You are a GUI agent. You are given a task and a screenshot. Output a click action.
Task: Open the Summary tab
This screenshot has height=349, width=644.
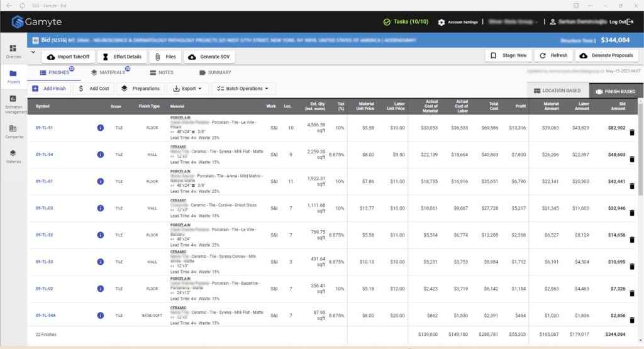[215, 72]
